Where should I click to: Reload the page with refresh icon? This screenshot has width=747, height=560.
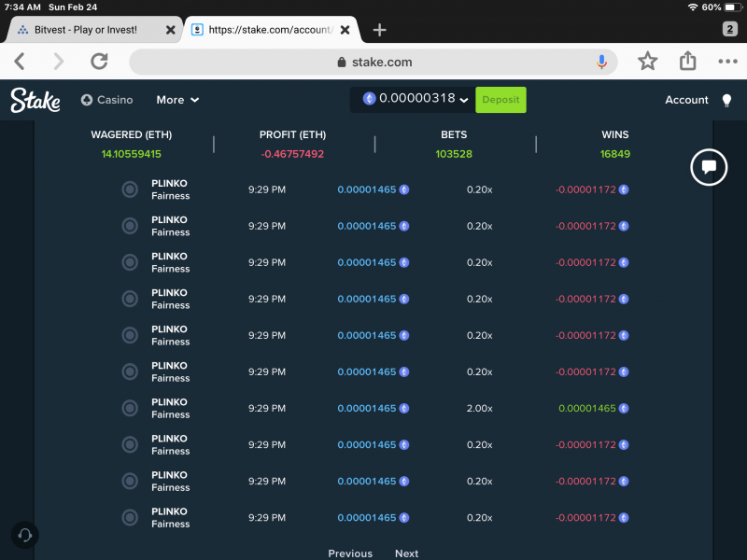[x=99, y=62]
